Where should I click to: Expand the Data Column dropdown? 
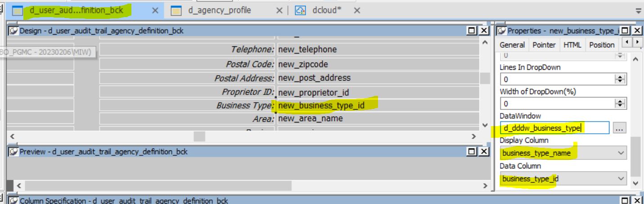point(621,179)
